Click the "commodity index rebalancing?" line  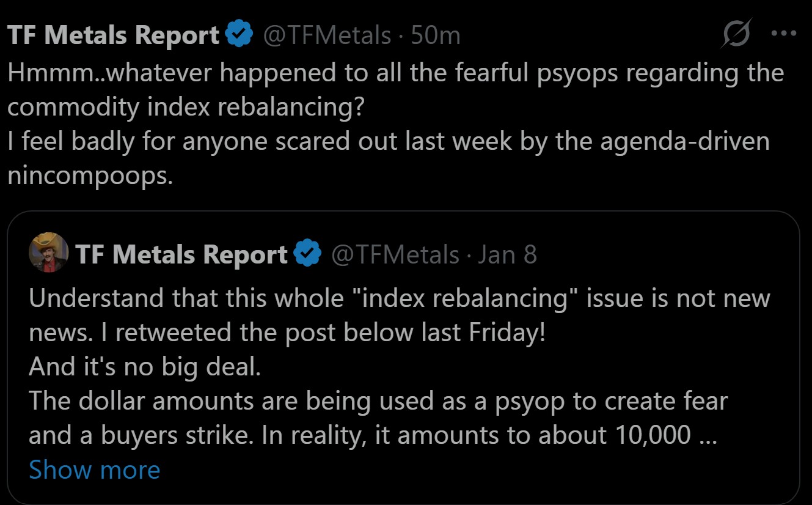click(x=186, y=107)
